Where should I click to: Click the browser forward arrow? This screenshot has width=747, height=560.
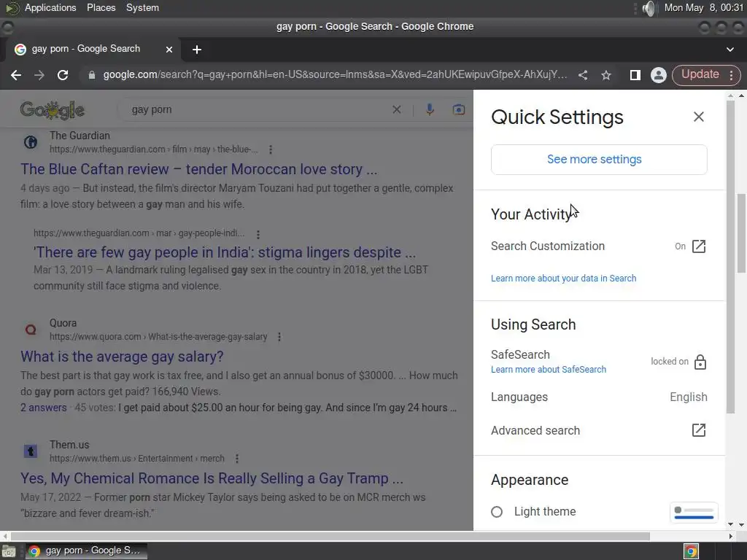point(39,75)
